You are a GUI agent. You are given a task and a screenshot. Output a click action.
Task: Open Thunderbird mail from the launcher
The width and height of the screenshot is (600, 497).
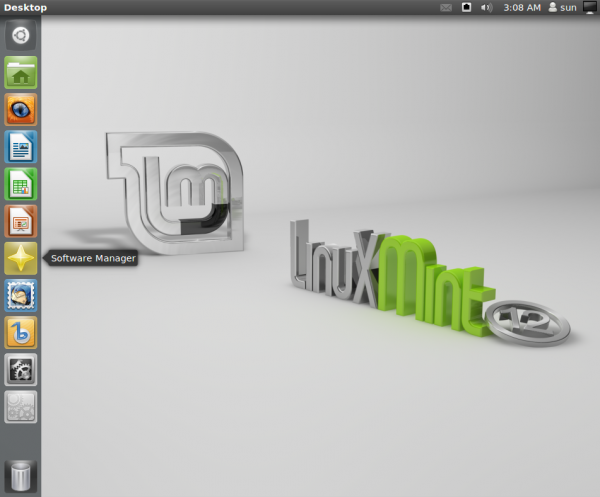tap(21, 295)
